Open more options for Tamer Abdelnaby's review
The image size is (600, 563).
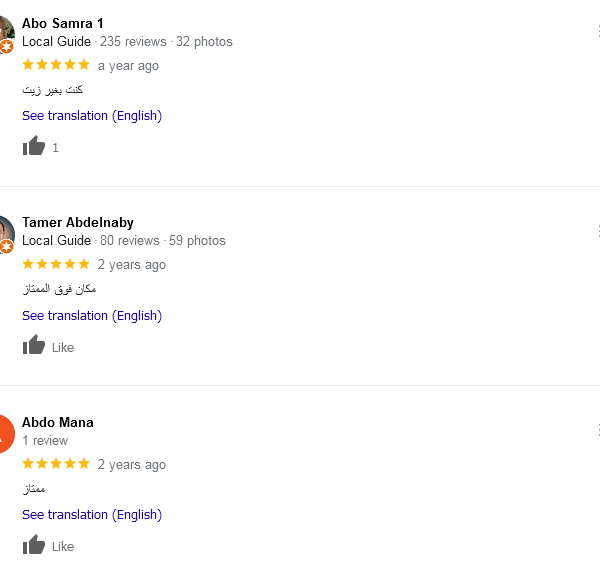point(597,230)
